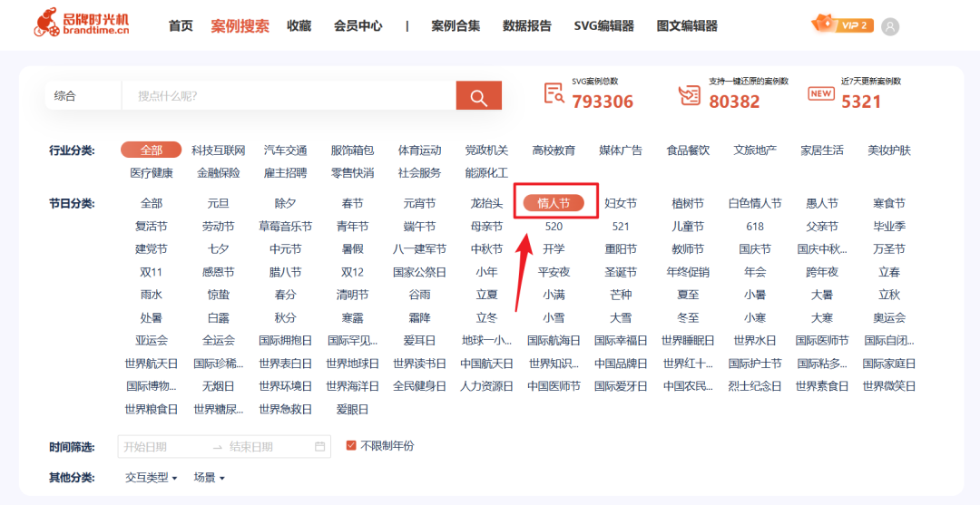This screenshot has height=505, width=980.
Task: Click the orange search magnifier button
Action: pyautogui.click(x=479, y=95)
